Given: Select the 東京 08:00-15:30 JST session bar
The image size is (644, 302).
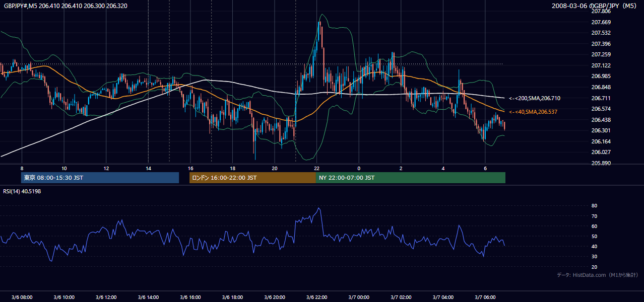Looking at the screenshot, I should (x=100, y=178).
